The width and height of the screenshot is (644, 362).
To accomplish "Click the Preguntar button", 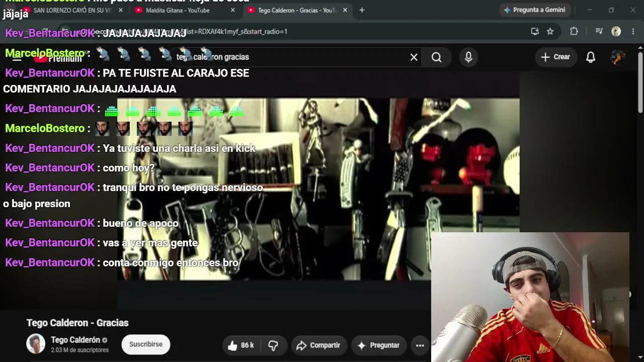I will click(x=378, y=345).
